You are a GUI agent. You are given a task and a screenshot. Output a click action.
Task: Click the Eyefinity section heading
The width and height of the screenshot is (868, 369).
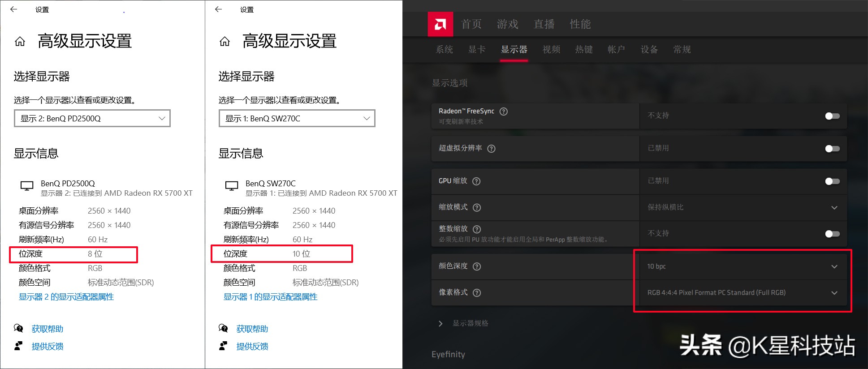click(x=448, y=354)
